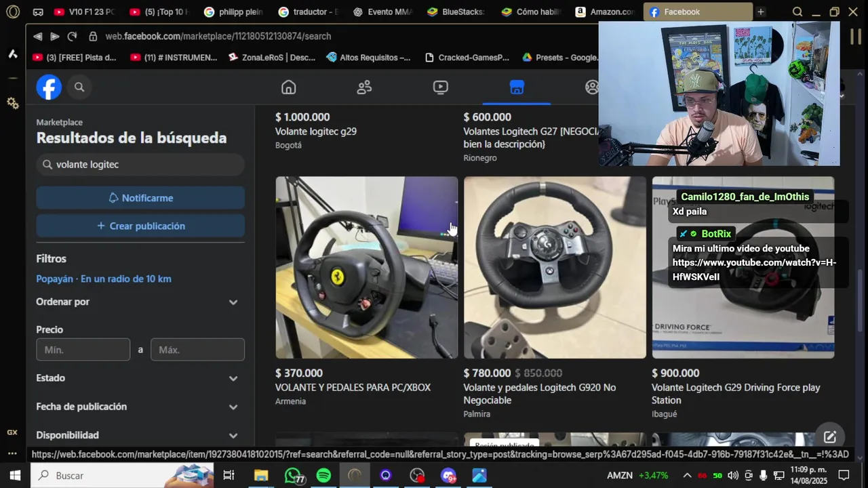Click the volume speaker tray icon
This screenshot has height=488, width=868.
[733, 475]
